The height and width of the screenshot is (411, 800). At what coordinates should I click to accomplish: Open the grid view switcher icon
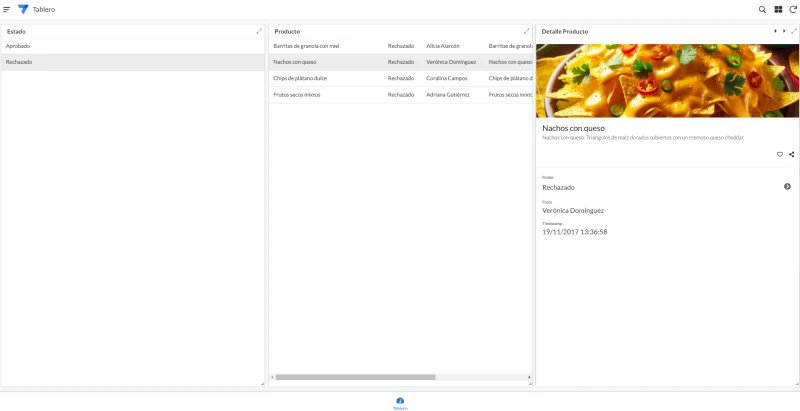tap(778, 9)
